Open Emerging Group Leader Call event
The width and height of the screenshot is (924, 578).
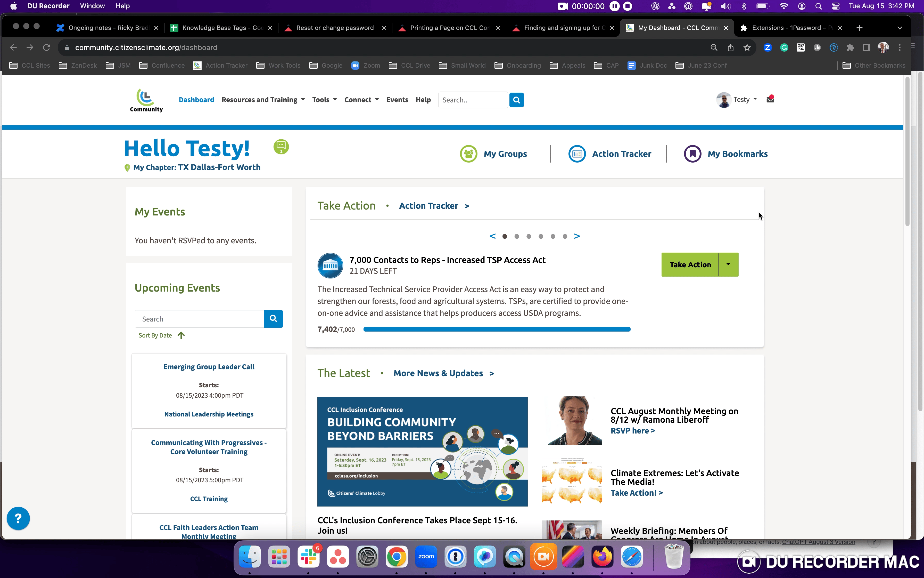click(209, 367)
